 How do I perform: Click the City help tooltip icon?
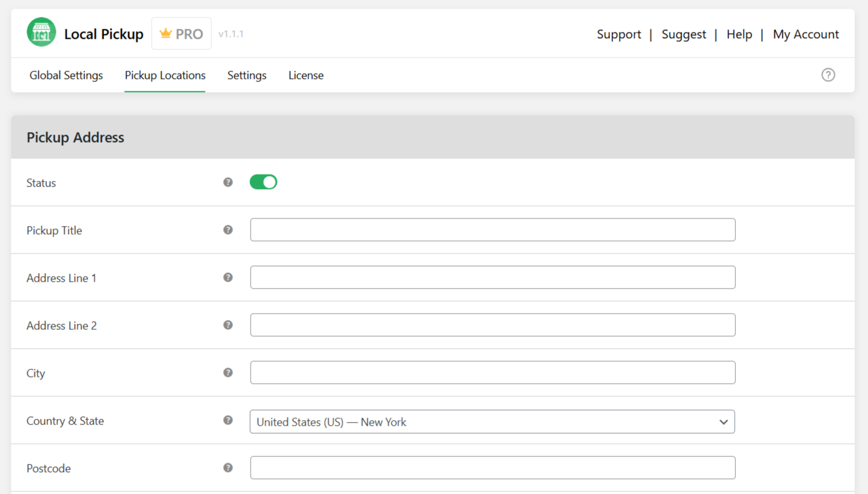228,373
